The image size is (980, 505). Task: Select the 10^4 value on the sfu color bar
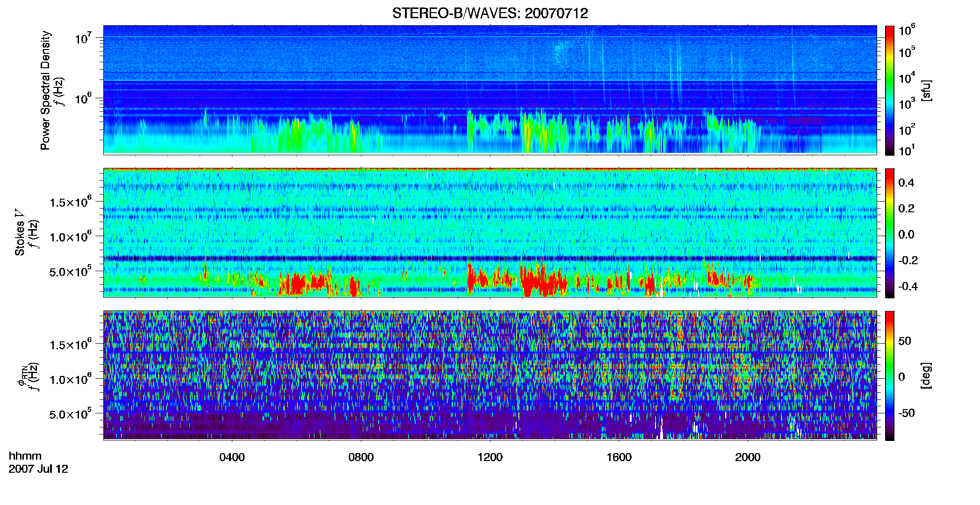pos(907,78)
